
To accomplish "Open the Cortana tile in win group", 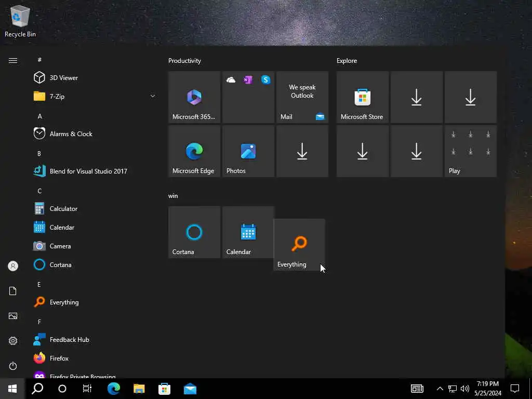I will (x=194, y=232).
